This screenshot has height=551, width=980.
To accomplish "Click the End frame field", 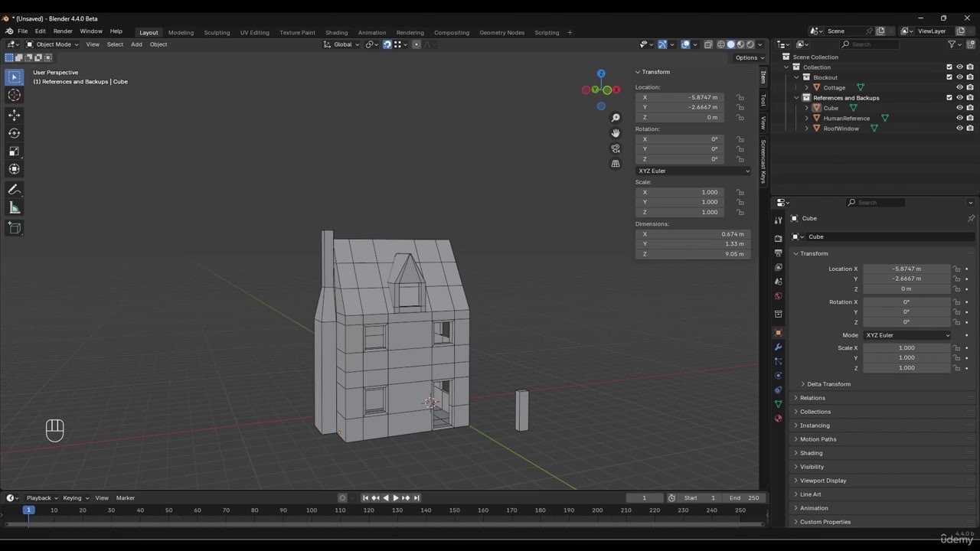I will [x=745, y=498].
